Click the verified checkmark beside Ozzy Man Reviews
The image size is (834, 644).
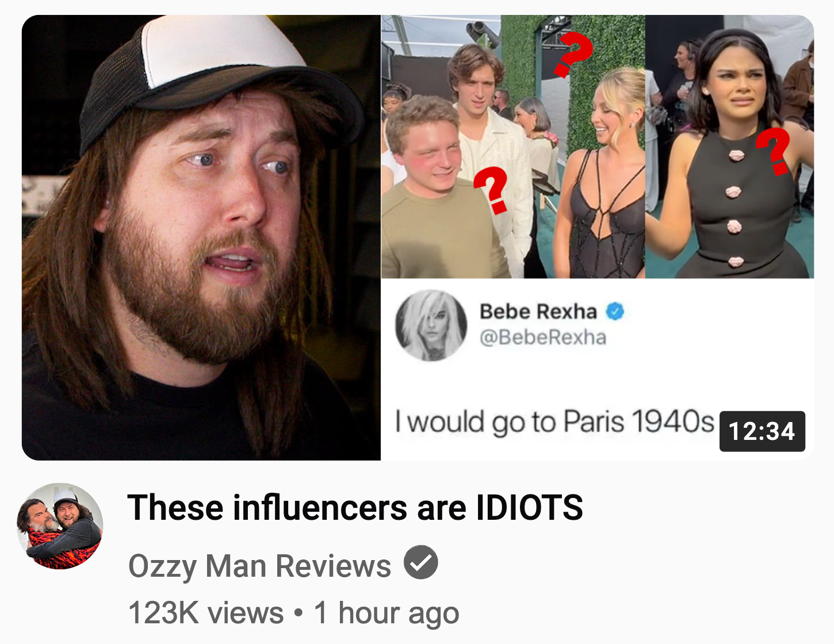pos(420,562)
